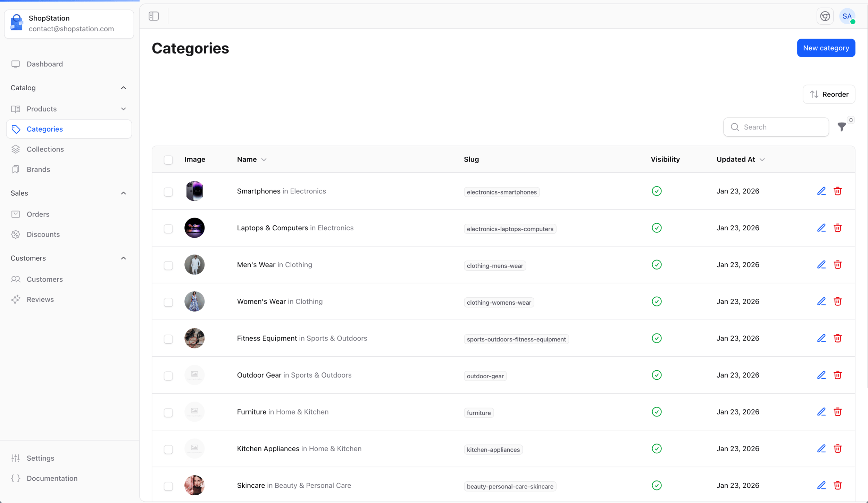This screenshot has width=868, height=503.
Task: Select the Men's Wear row checkbox
Action: tap(168, 266)
